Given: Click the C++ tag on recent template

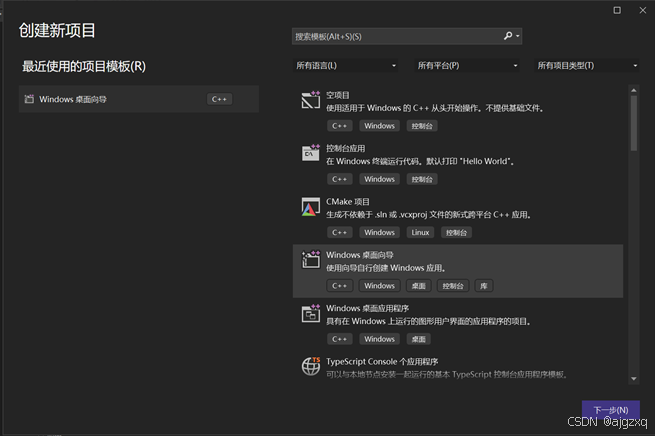Looking at the screenshot, I should click(x=219, y=99).
